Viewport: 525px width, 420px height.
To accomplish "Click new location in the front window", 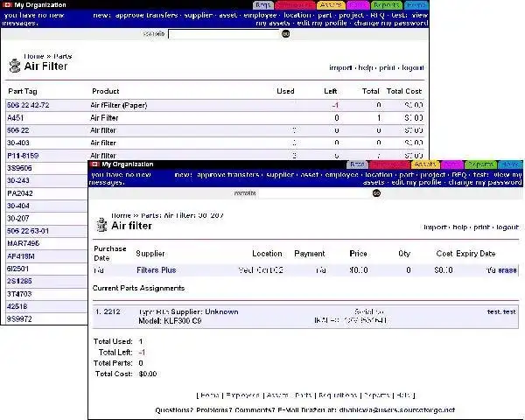I will point(379,174).
